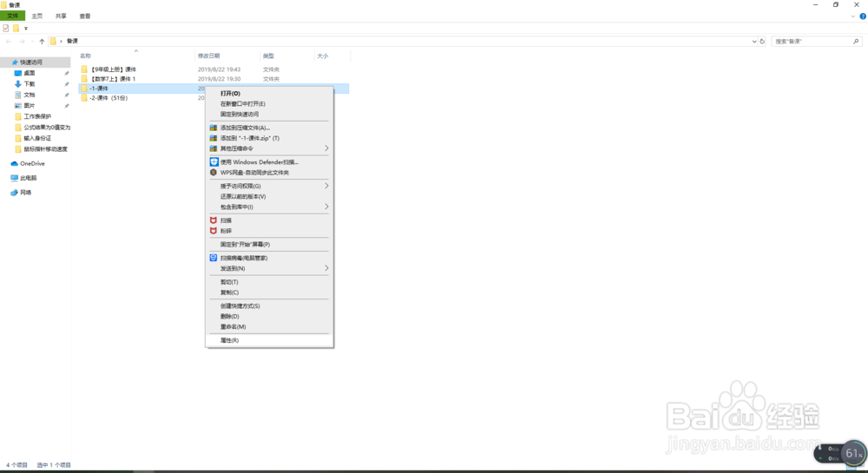Viewport: 868px width, 473px height.
Task: Refresh the current folder view
Action: point(762,42)
